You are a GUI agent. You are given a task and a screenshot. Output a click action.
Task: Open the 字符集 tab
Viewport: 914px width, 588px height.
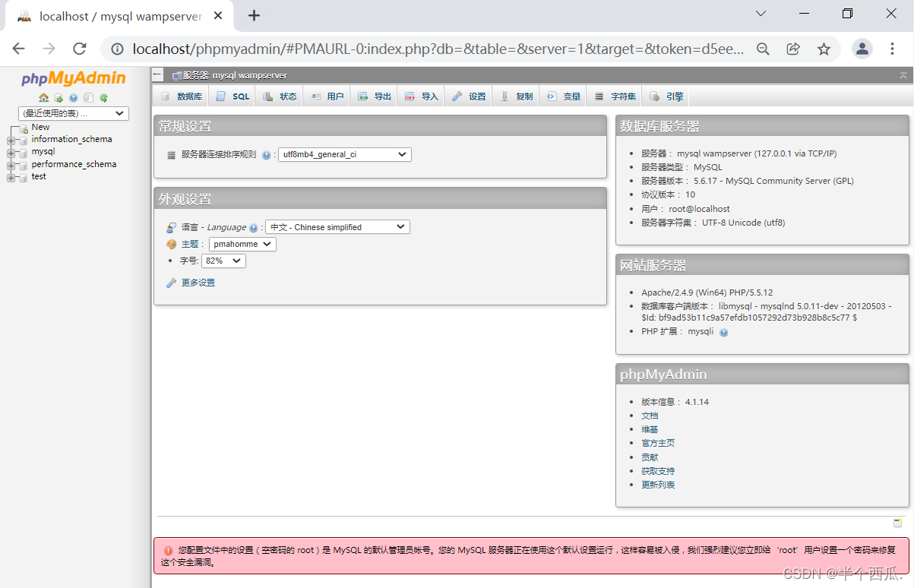click(x=615, y=96)
